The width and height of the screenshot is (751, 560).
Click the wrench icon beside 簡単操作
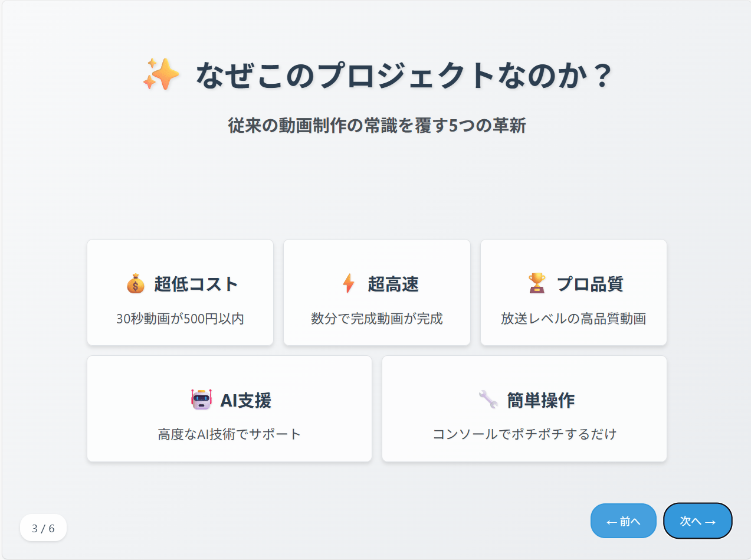[488, 399]
